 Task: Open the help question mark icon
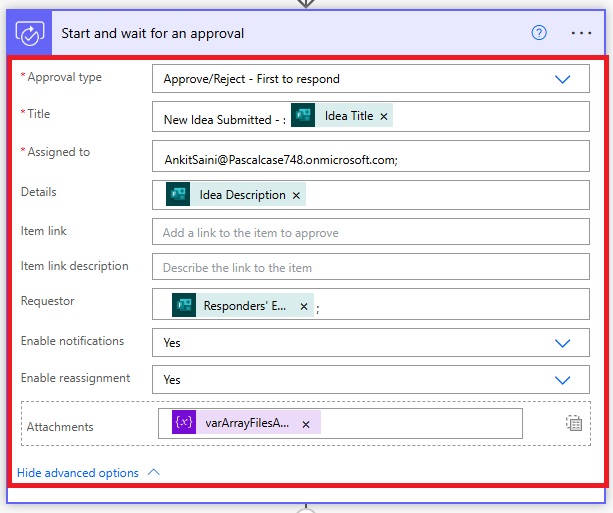pos(539,33)
